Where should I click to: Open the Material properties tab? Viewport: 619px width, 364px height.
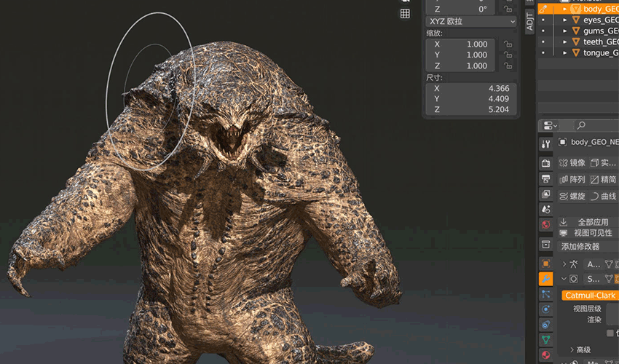546,355
